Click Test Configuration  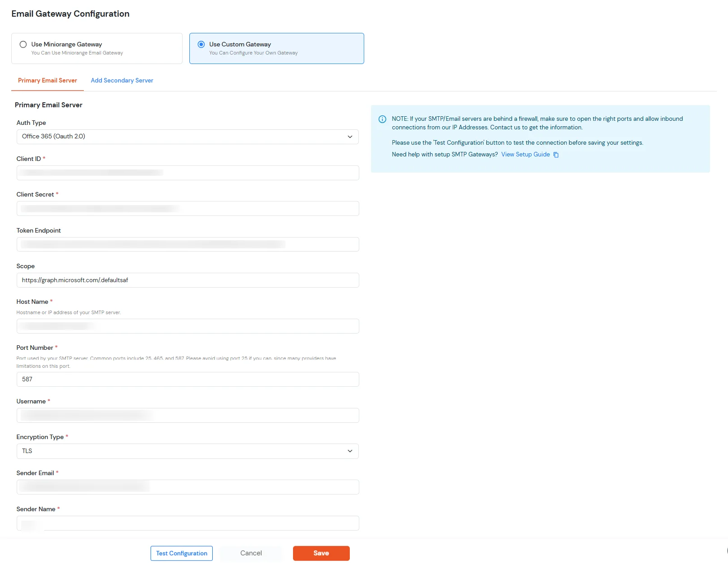pyautogui.click(x=181, y=553)
